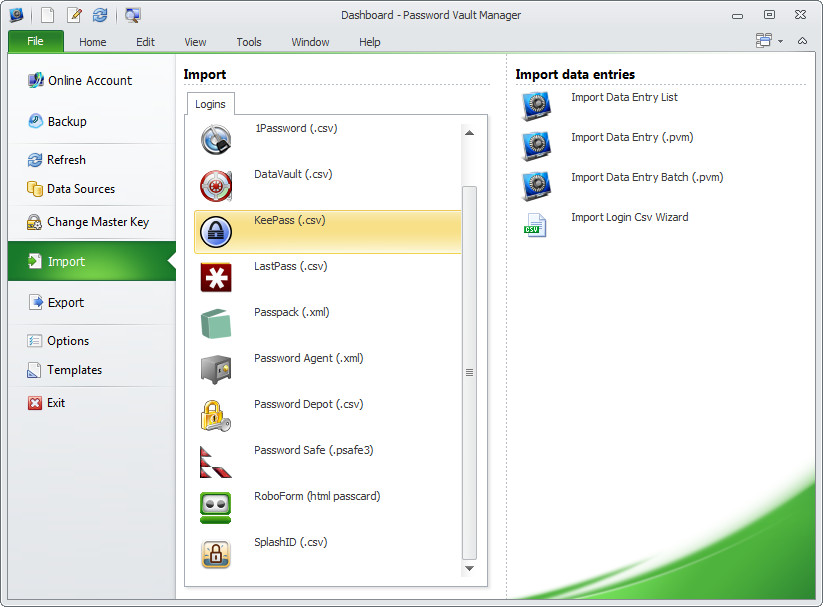This screenshot has height=607, width=823.
Task: Open the View ribbon tab
Action: pyautogui.click(x=195, y=42)
